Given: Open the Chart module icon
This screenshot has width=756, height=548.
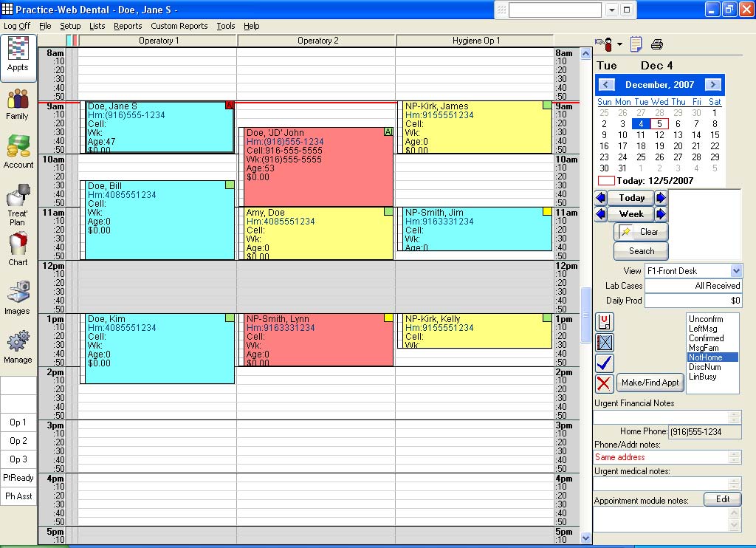Looking at the screenshot, I should click(18, 246).
